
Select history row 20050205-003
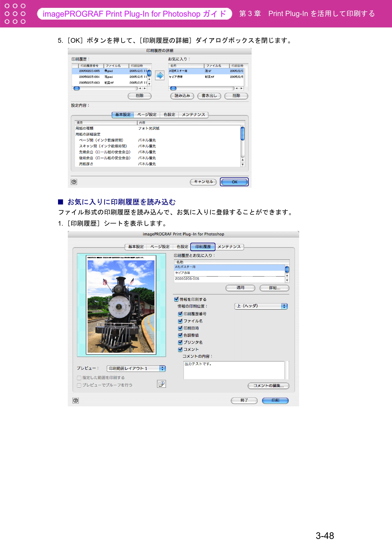110,83
